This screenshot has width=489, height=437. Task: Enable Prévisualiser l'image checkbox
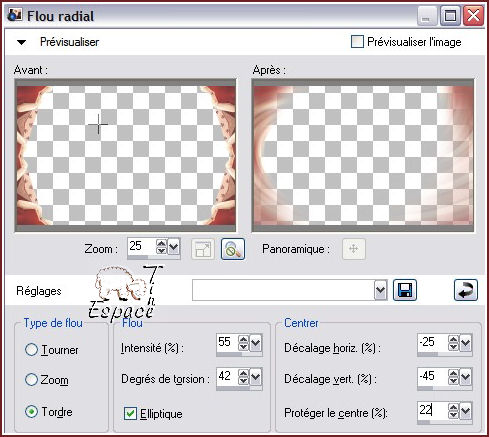357,42
